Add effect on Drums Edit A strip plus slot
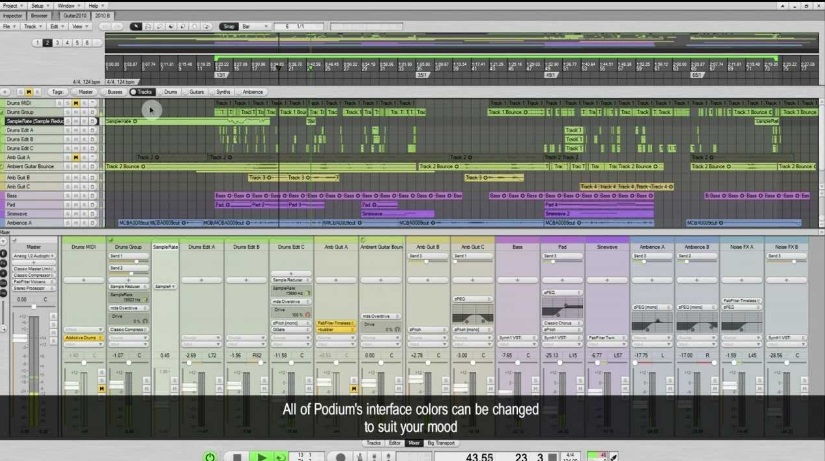825x461 pixels. click(202, 280)
